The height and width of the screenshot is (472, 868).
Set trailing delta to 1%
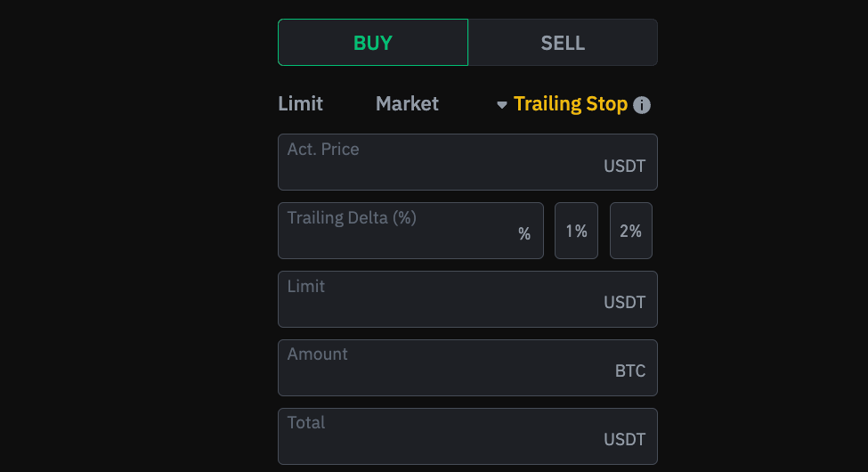[576, 231]
